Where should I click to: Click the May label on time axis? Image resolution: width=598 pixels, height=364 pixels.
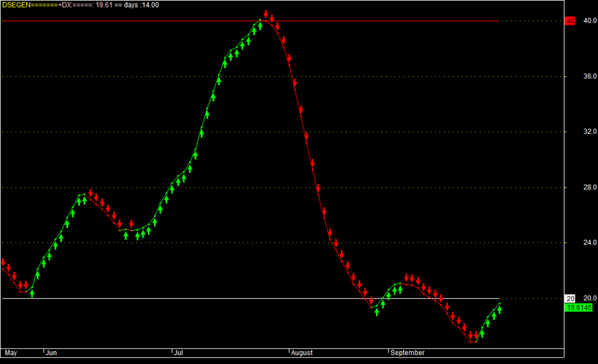tap(10, 353)
